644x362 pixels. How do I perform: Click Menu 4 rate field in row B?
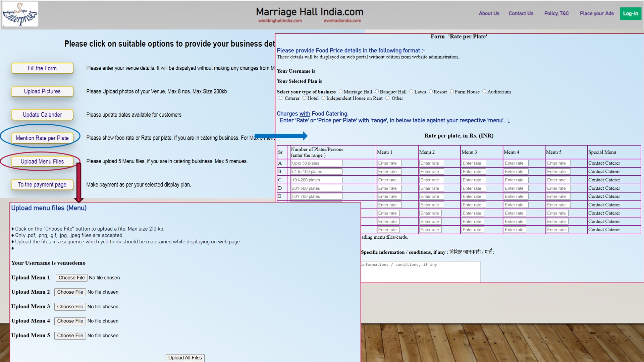click(516, 172)
